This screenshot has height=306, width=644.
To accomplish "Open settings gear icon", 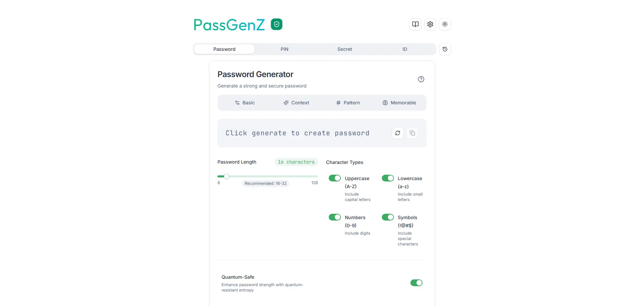I will click(430, 24).
